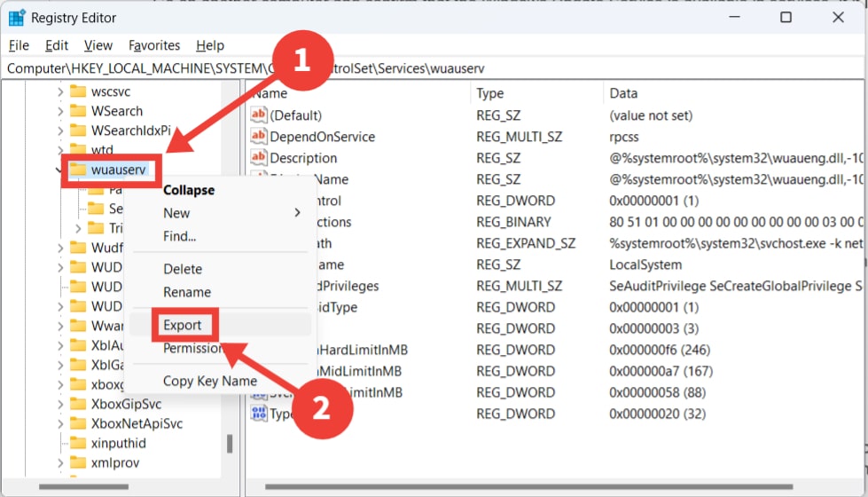Image resolution: width=868 pixels, height=497 pixels.
Task: Choose Find... in the context menu
Action: [x=179, y=237]
